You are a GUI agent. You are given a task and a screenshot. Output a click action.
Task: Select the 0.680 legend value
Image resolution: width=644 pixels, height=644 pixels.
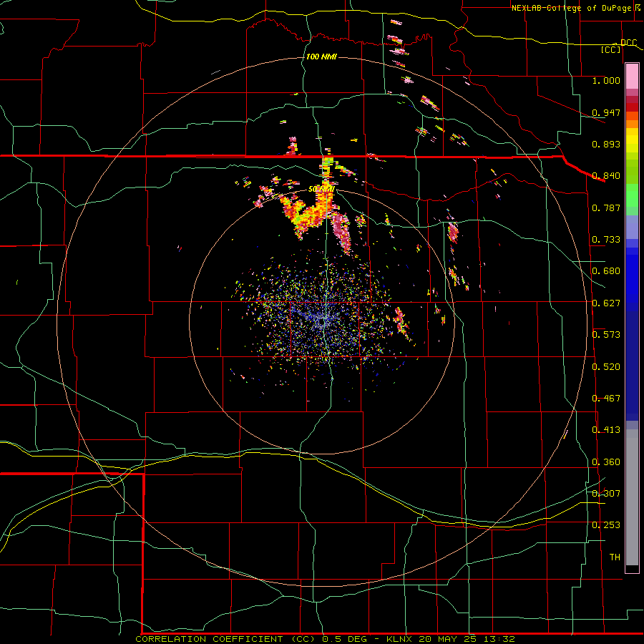point(606,271)
